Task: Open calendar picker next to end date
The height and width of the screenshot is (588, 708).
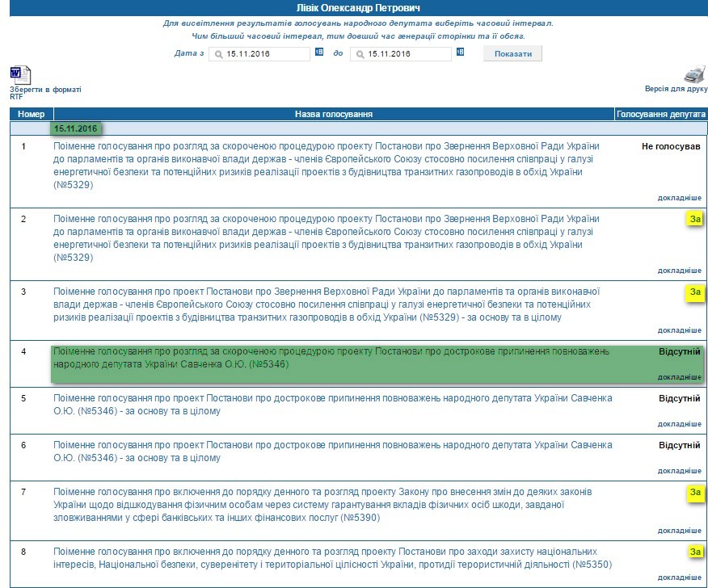Action: tap(460, 52)
